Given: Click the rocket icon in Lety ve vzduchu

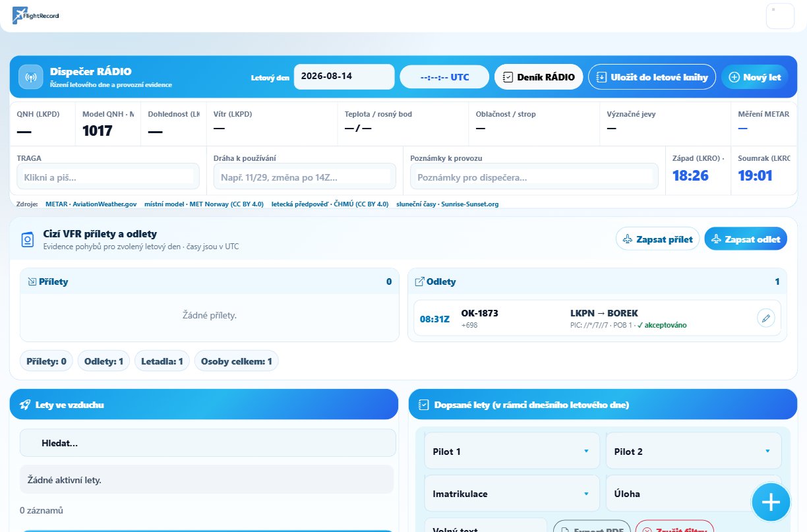Looking at the screenshot, I should click(25, 405).
